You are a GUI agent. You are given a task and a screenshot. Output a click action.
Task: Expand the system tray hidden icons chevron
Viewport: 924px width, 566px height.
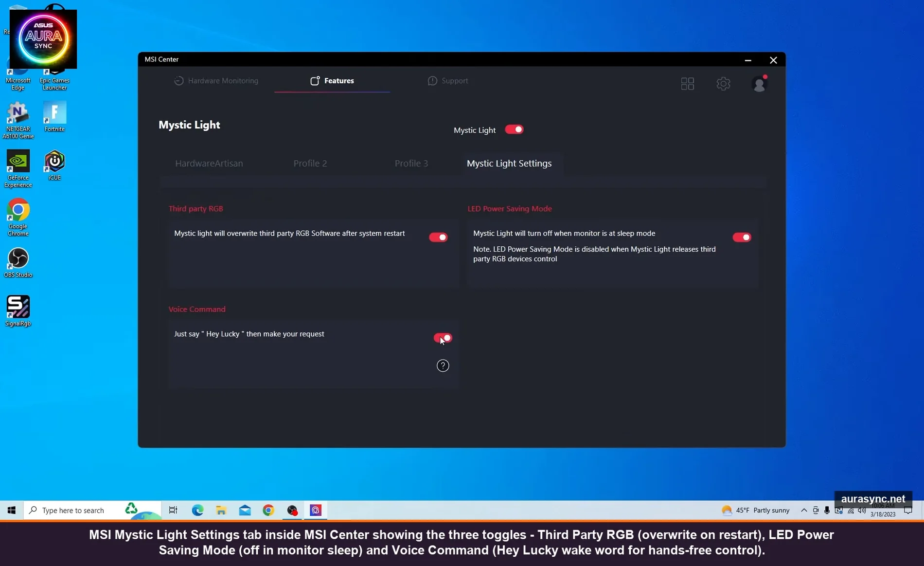(803, 510)
